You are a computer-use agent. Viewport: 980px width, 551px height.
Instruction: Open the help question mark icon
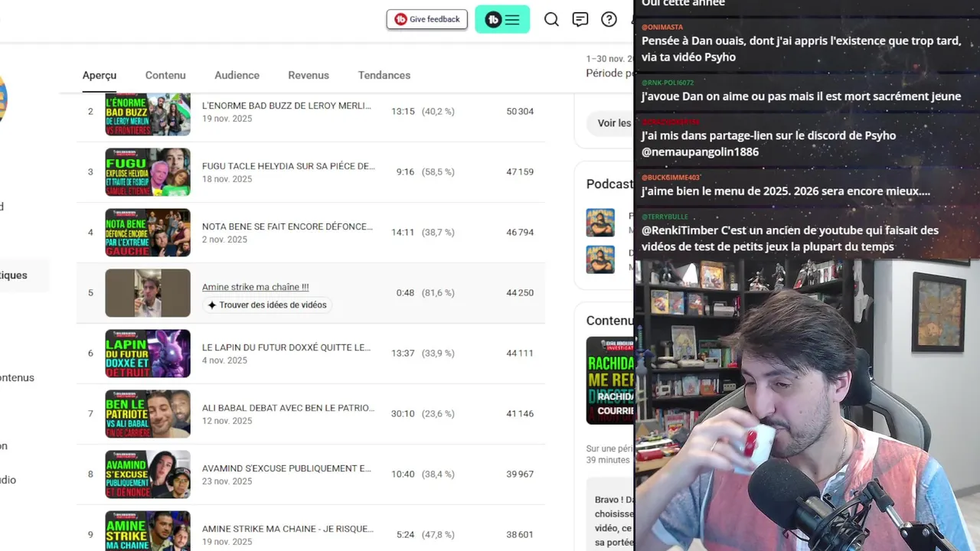609,20
